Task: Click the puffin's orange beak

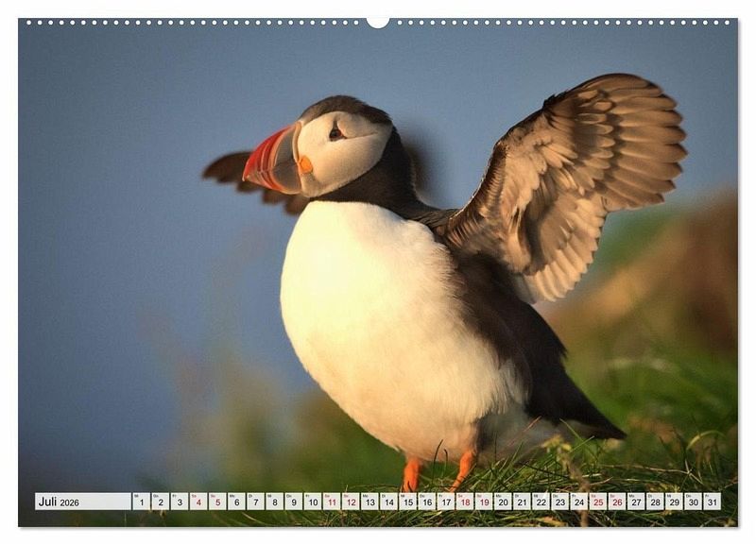Action: pyautogui.click(x=272, y=162)
